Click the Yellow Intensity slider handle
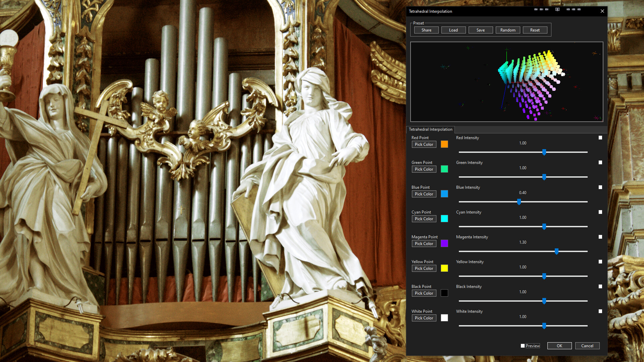The width and height of the screenshot is (644, 362). tap(544, 276)
